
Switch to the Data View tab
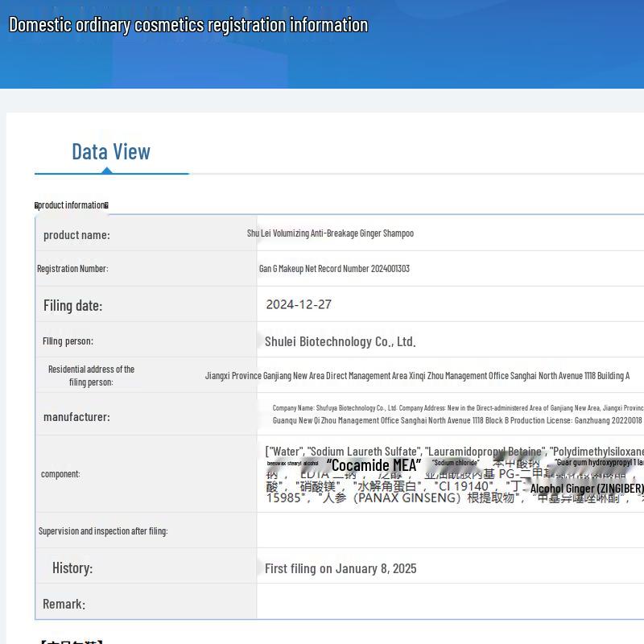(111, 151)
